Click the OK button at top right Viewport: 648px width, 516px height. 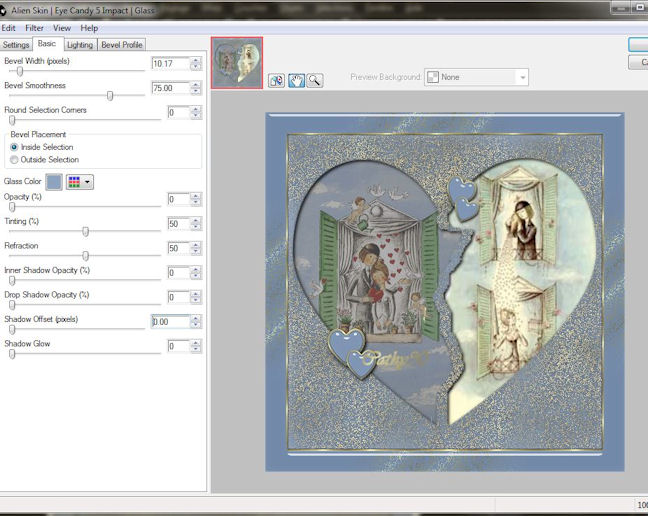(x=638, y=45)
